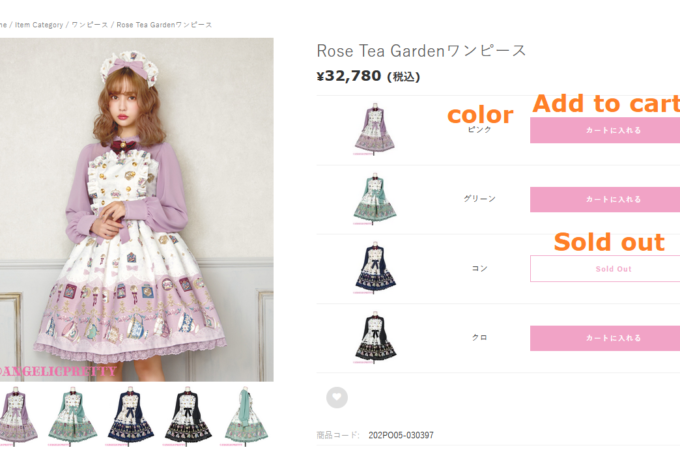Go to Item Category breadcrumb
This screenshot has width=680, height=450.
click(39, 24)
